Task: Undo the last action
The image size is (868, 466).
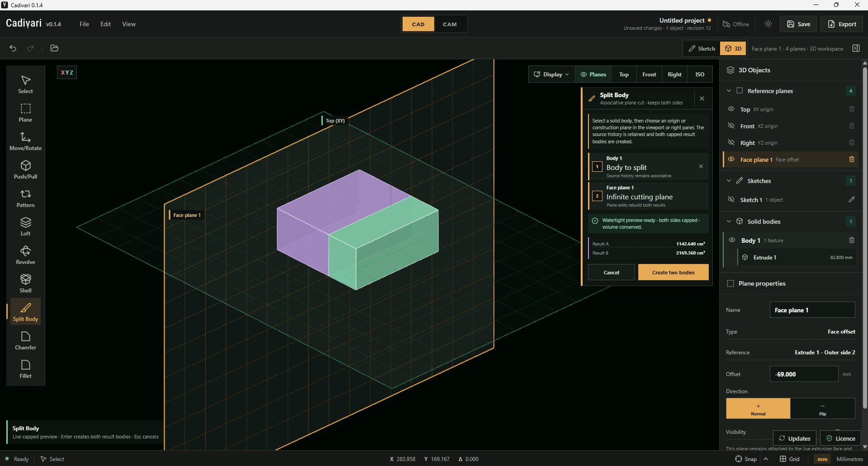Action: 13,48
